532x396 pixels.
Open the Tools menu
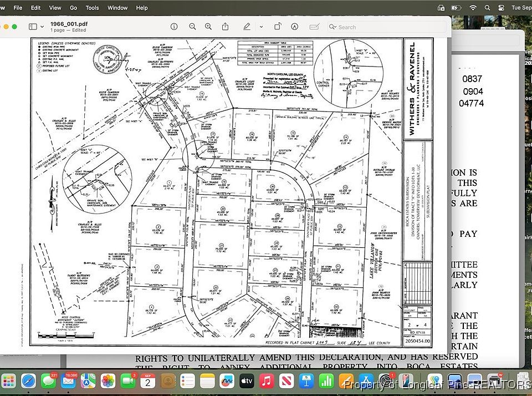click(92, 8)
